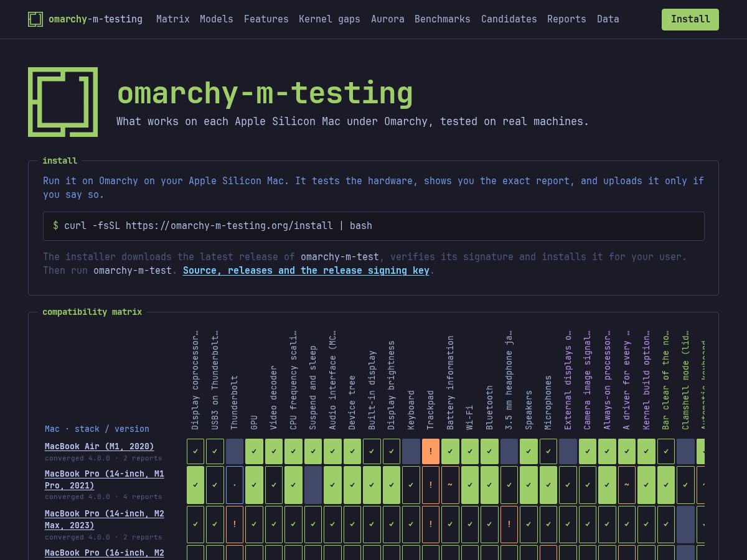The image size is (747, 560).
Task: Click the omarchy-m-testing page heading
Action: [x=265, y=93]
